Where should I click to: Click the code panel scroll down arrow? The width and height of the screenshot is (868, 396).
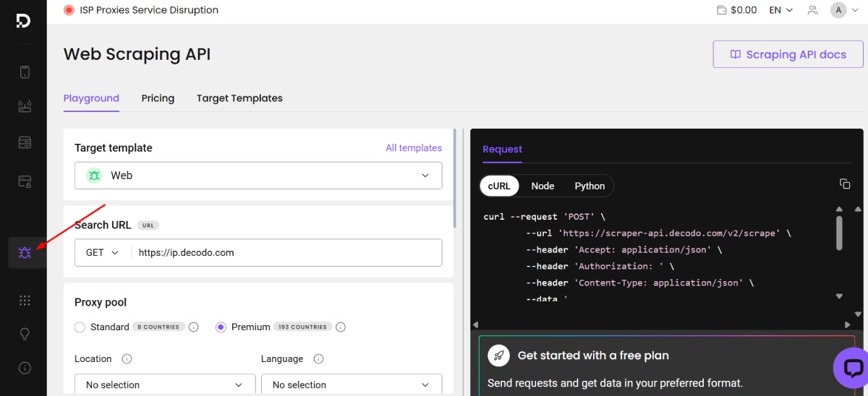(x=839, y=296)
